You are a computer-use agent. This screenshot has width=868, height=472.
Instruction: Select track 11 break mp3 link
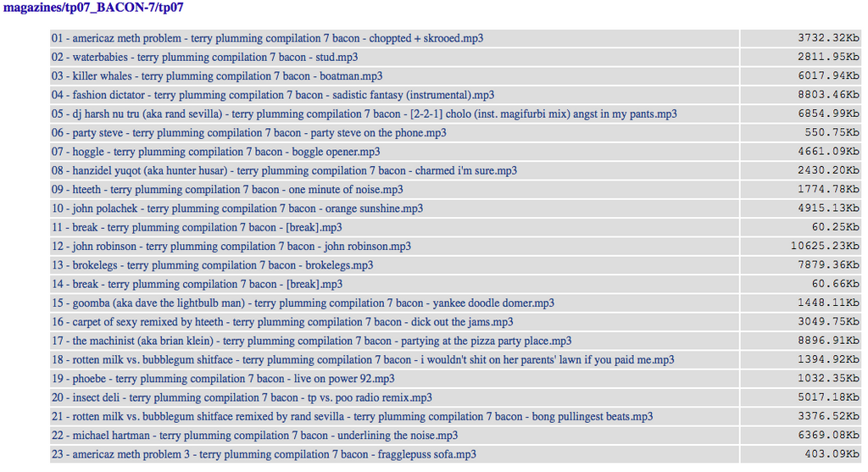point(197,227)
